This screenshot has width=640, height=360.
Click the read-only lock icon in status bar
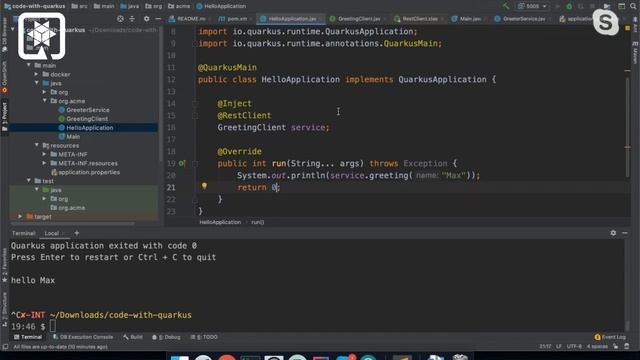coord(616,347)
